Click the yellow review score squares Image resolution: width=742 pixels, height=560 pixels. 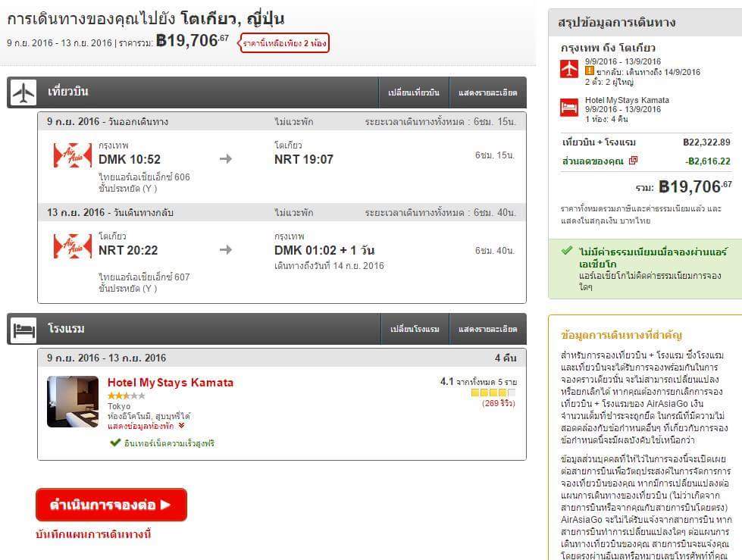pyautogui.click(x=493, y=393)
